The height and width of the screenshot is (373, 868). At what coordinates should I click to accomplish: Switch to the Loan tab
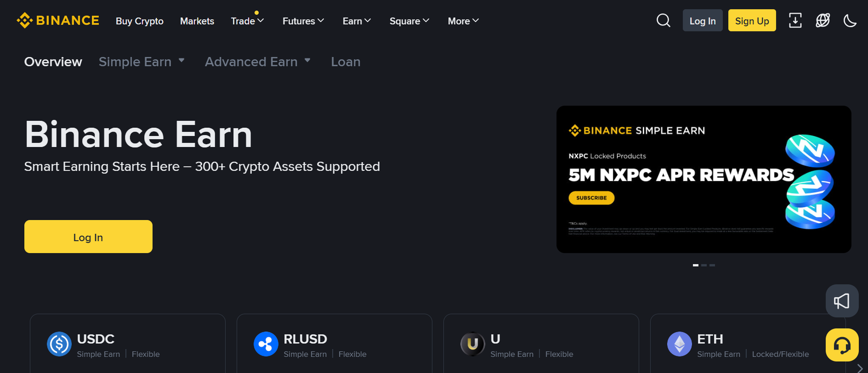(x=346, y=62)
